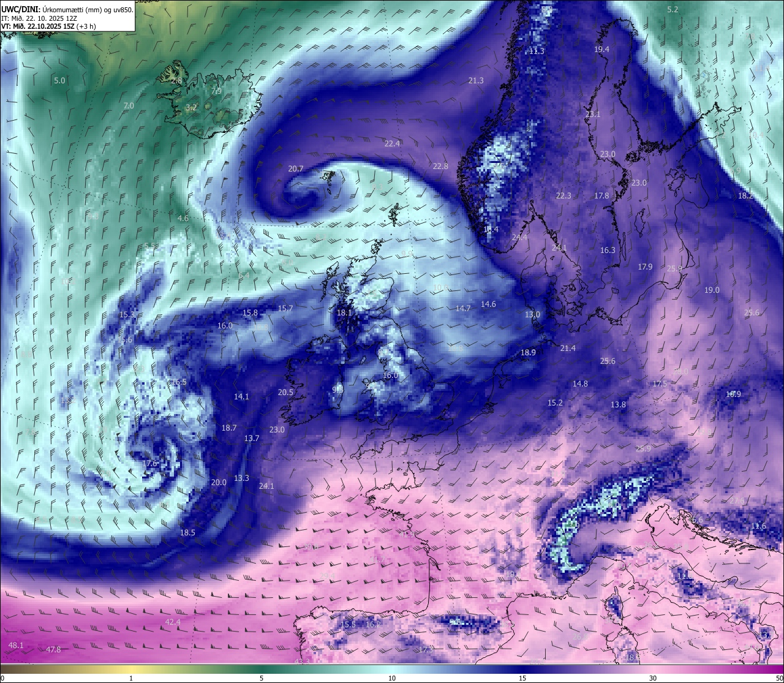
Task: Click the 21.3 value label
Action: click(x=476, y=80)
